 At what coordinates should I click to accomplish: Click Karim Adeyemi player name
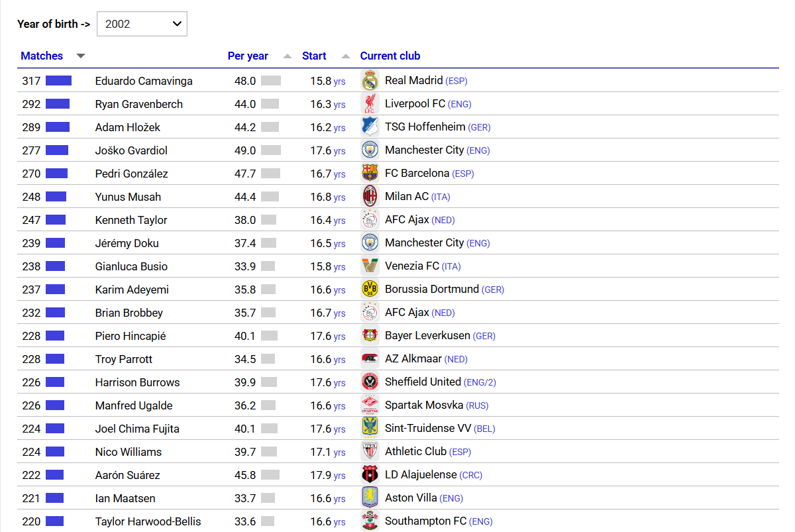132,290
